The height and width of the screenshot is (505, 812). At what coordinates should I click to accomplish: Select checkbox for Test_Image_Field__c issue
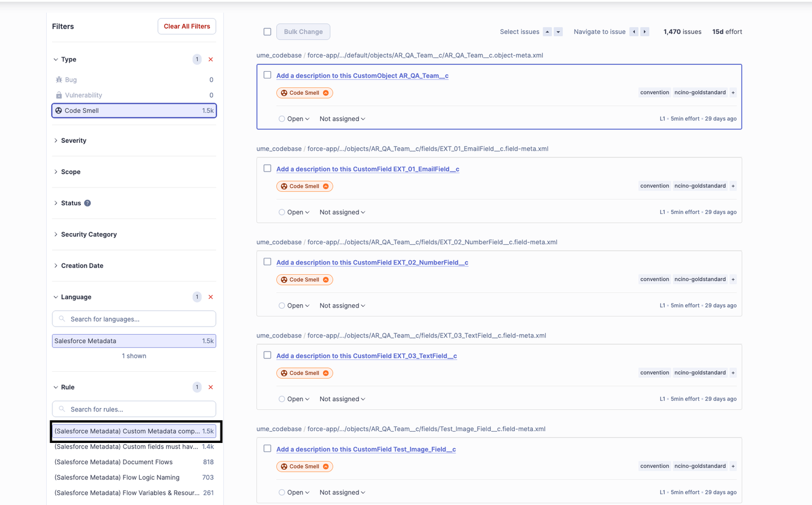click(267, 449)
